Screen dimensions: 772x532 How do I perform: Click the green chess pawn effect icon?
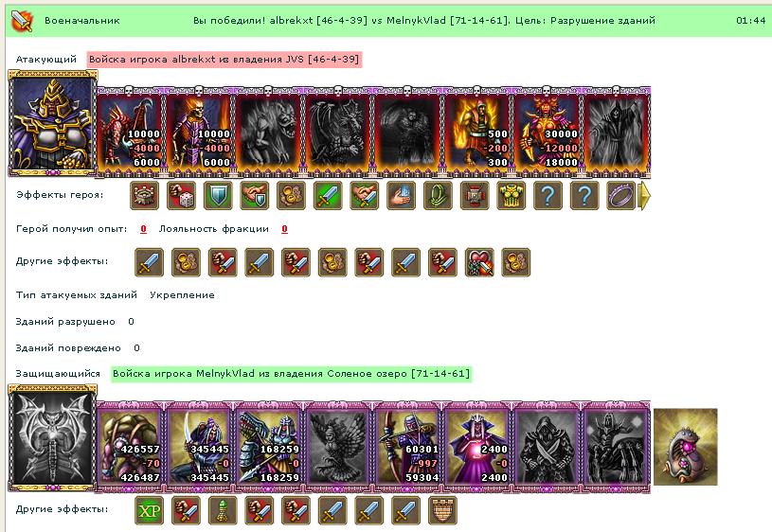223,510
